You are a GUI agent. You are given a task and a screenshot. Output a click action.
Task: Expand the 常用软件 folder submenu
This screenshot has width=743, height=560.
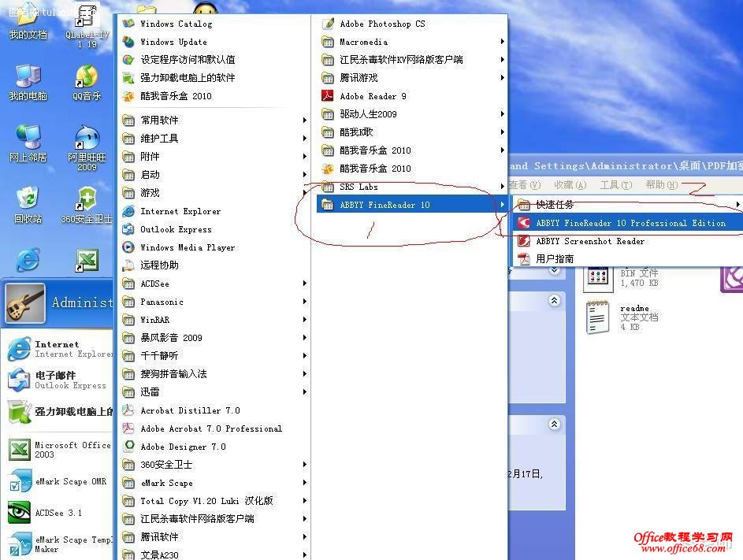(x=214, y=121)
